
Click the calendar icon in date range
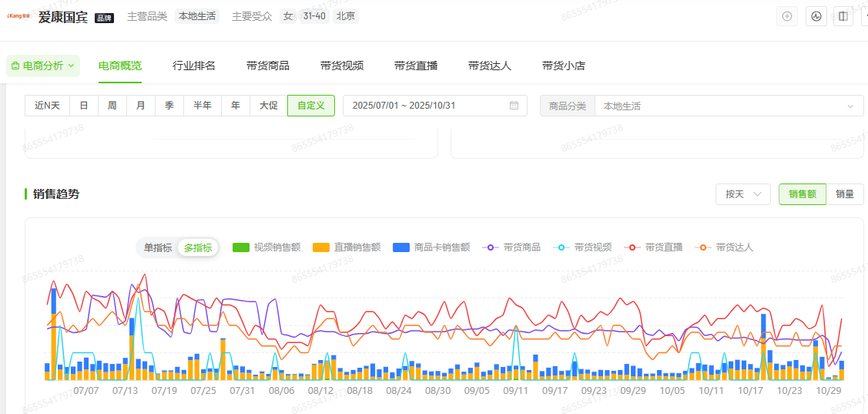514,106
